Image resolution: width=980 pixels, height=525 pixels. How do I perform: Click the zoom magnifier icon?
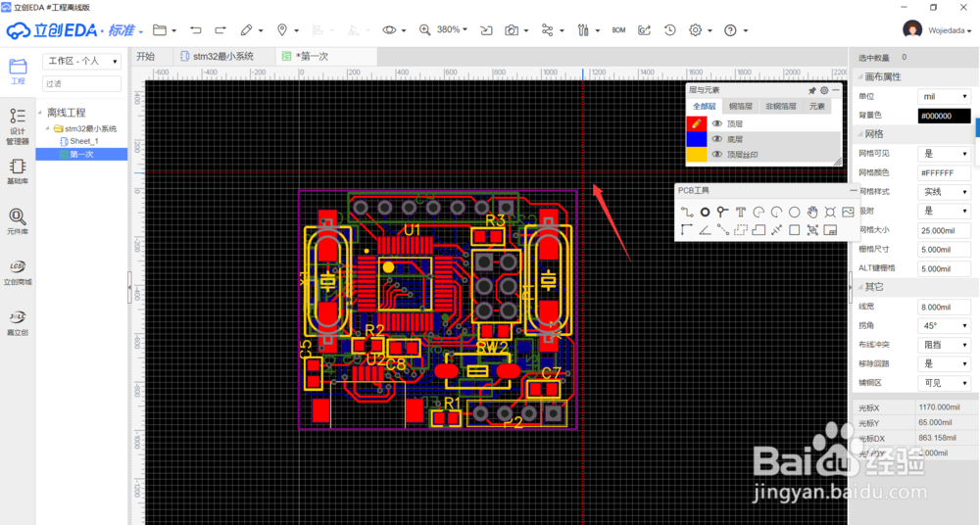click(425, 30)
